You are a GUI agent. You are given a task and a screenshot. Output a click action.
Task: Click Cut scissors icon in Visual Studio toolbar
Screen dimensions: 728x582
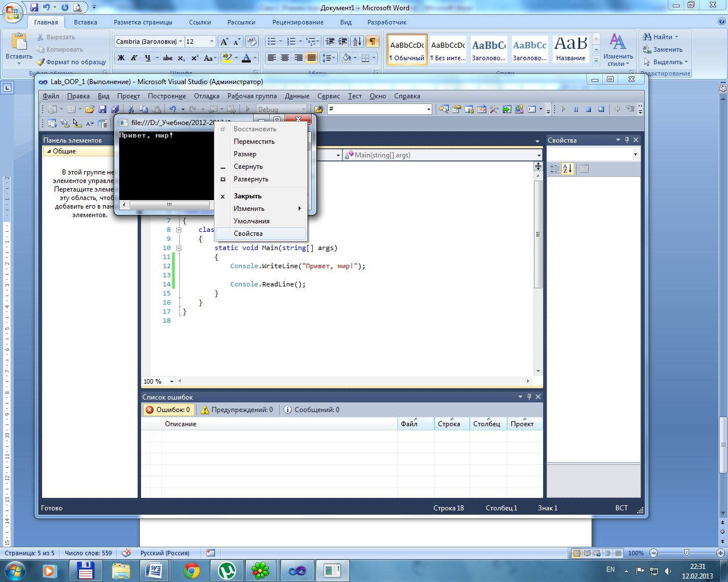point(131,109)
